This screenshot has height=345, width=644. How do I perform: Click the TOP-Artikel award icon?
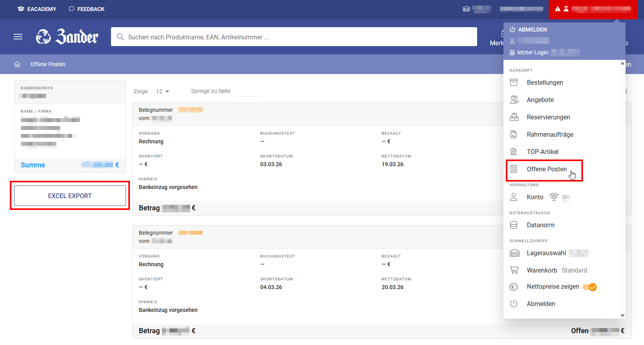coord(514,152)
